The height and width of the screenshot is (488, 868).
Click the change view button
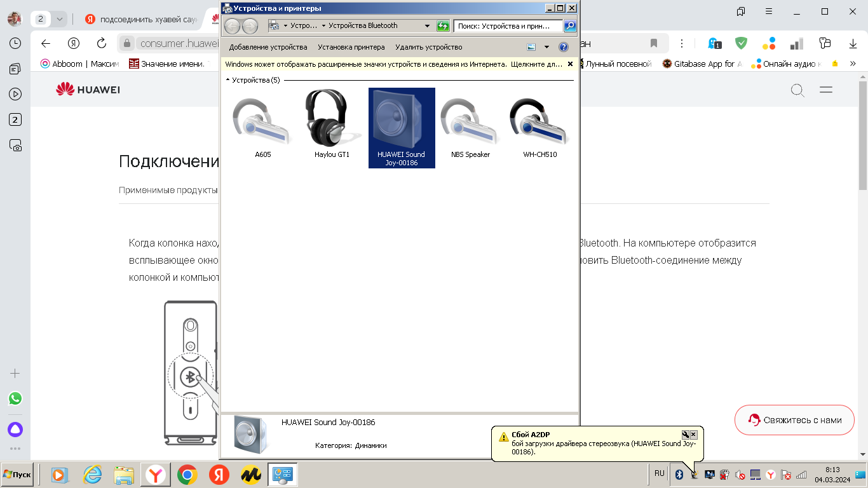pos(532,47)
